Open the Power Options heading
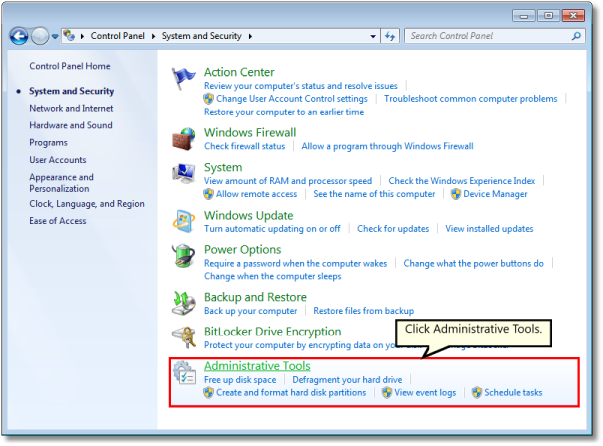 tap(242, 250)
